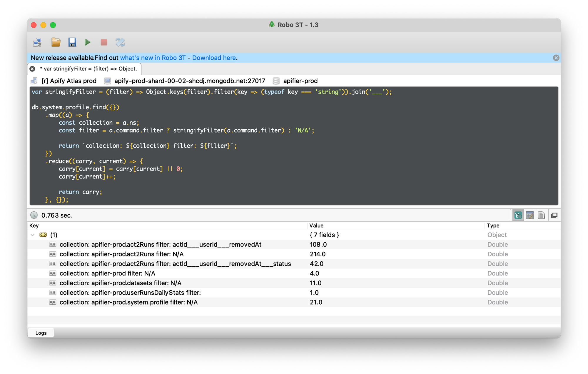
Task: Switch results to table view mode
Action: click(529, 215)
